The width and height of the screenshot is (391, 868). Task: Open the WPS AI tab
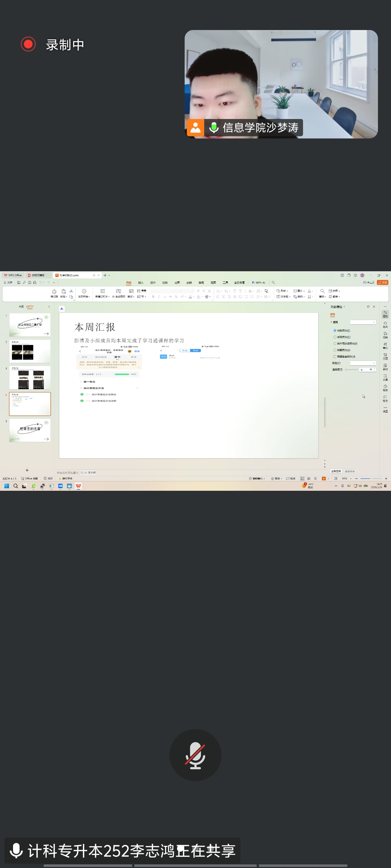click(258, 283)
